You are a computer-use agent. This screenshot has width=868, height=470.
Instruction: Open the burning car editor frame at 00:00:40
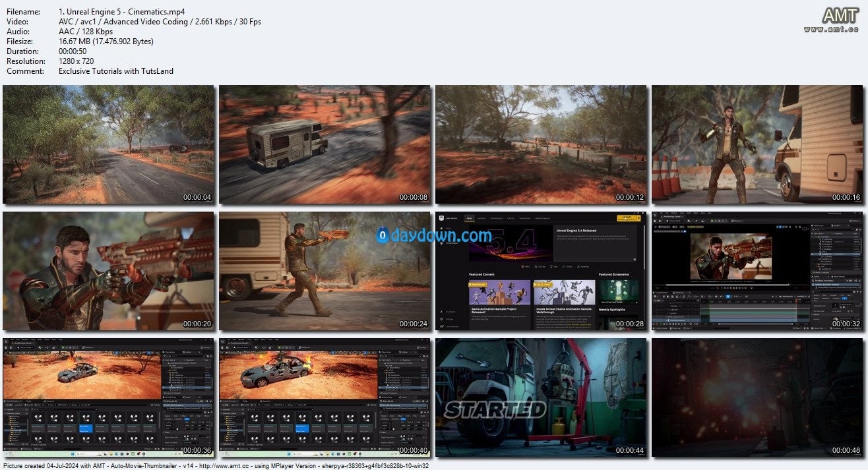tap(325, 397)
